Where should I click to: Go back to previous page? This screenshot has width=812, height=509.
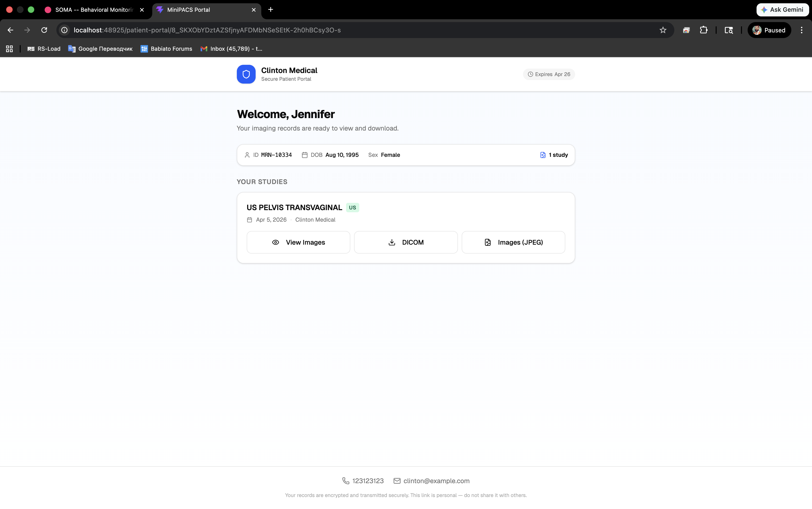pos(10,30)
